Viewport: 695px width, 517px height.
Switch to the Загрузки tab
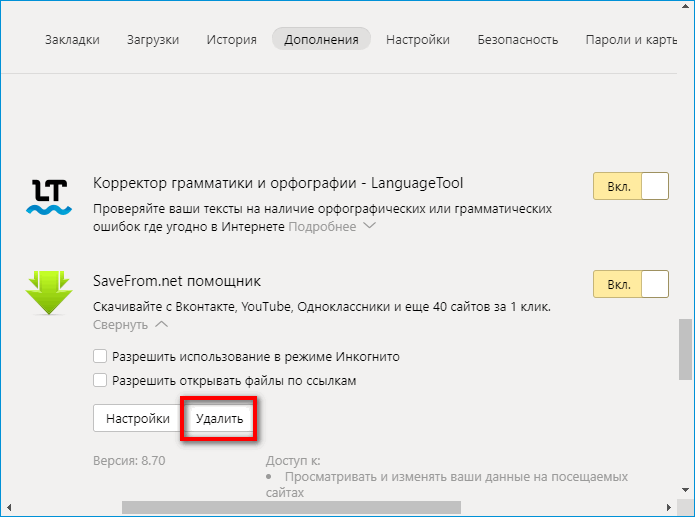(x=153, y=40)
